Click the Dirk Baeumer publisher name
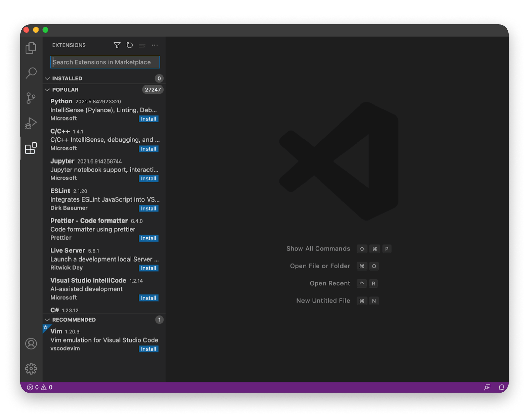This screenshot has height=420, width=529. [69, 208]
